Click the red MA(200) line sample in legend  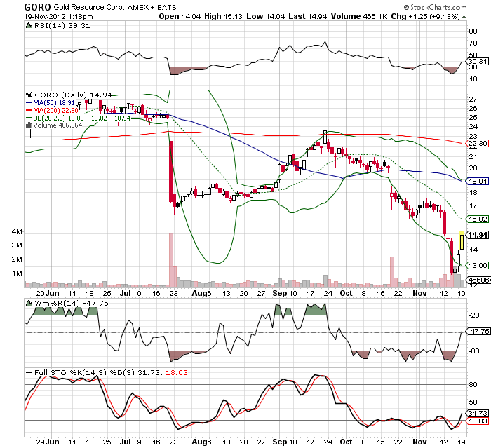pyautogui.click(x=29, y=110)
